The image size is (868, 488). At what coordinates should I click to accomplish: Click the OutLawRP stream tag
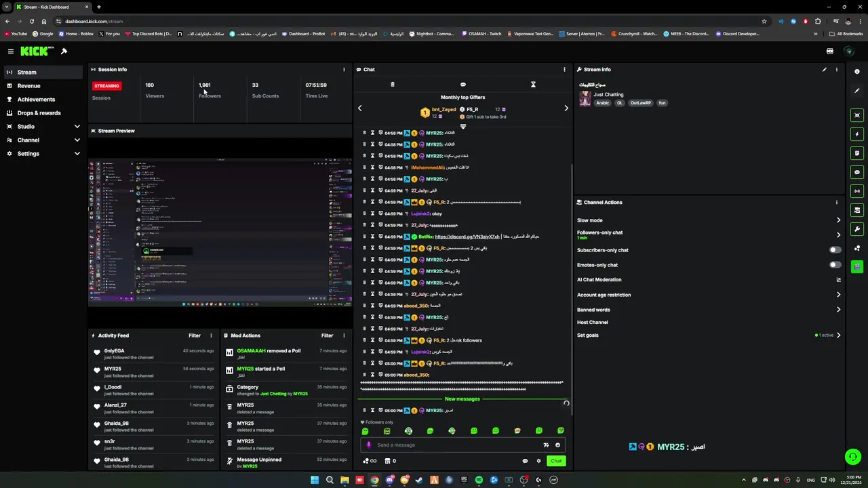(x=640, y=103)
